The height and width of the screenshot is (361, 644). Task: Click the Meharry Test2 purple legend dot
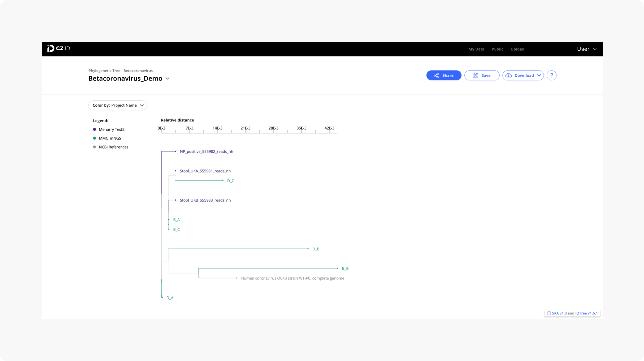95,129
